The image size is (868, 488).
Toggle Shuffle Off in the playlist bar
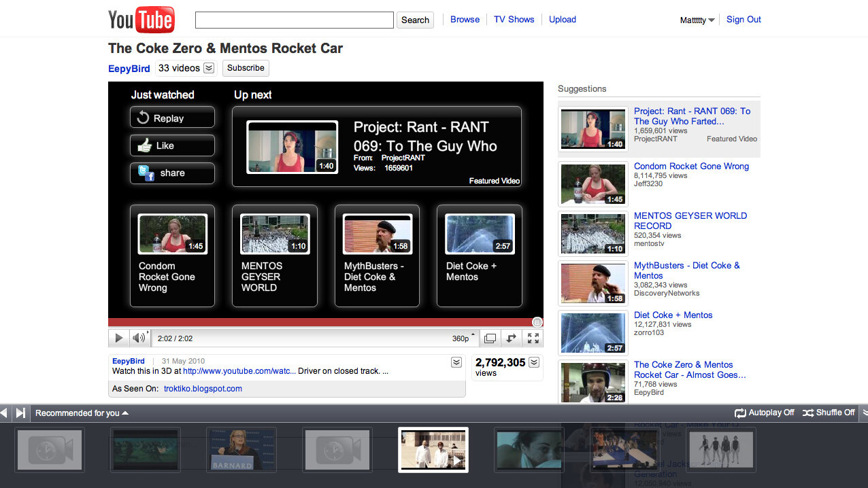829,413
